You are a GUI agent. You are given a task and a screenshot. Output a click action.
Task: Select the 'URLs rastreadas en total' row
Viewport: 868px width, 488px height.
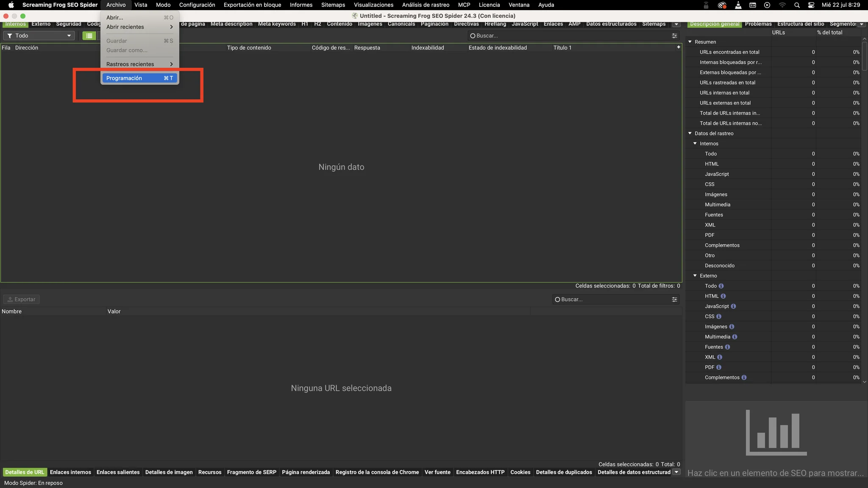tap(773, 83)
